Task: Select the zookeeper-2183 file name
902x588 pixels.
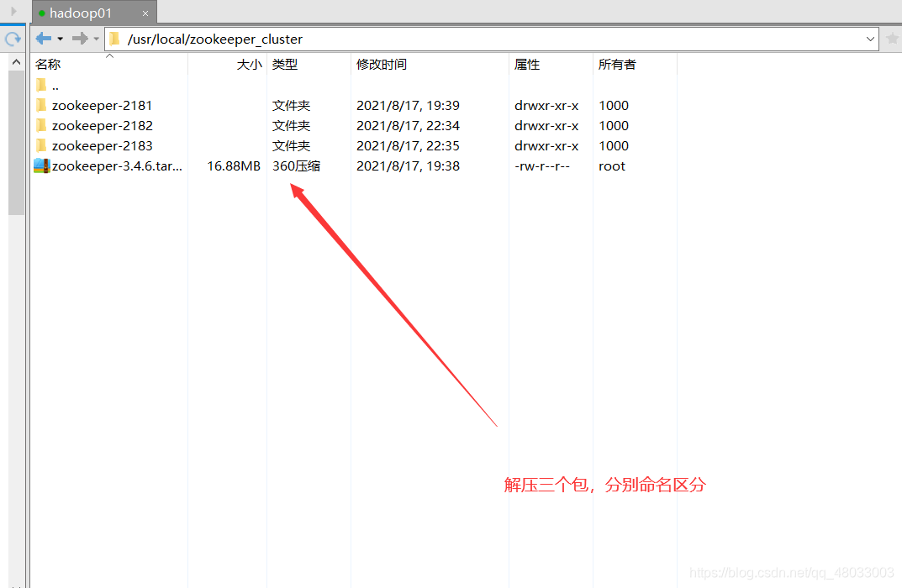Action: point(103,146)
